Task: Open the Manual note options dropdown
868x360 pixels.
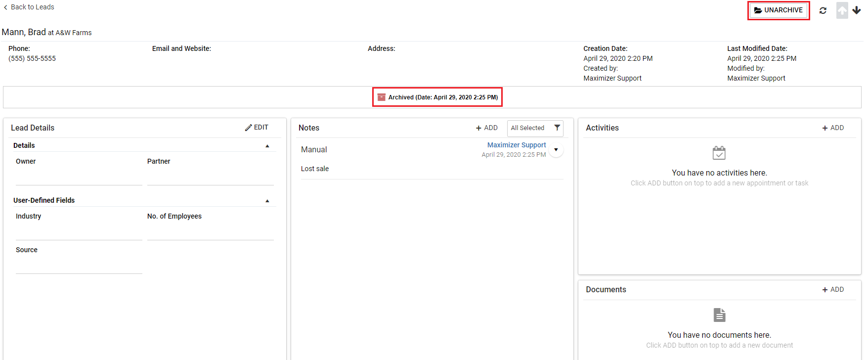Action: point(556,150)
